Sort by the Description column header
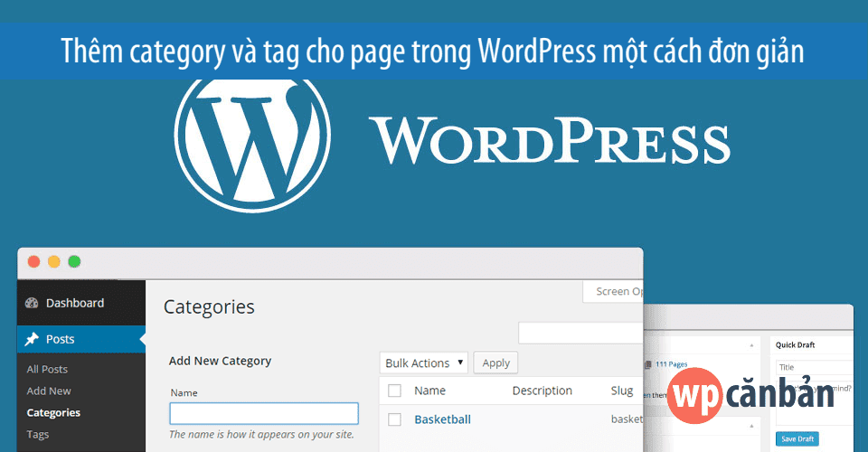This screenshot has width=868, height=452. pos(542,391)
